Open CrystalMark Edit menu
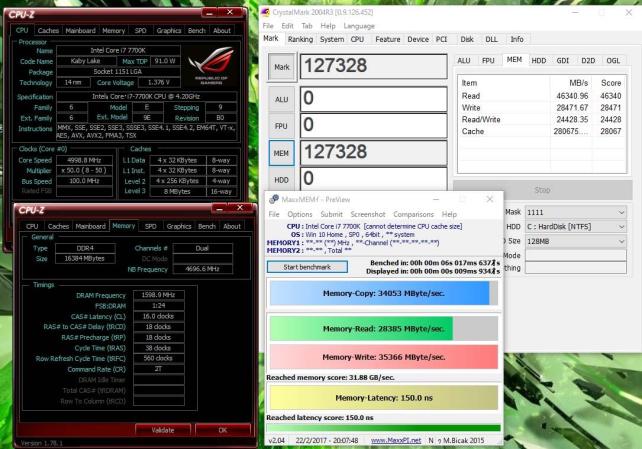The width and height of the screenshot is (642, 449). (x=287, y=26)
